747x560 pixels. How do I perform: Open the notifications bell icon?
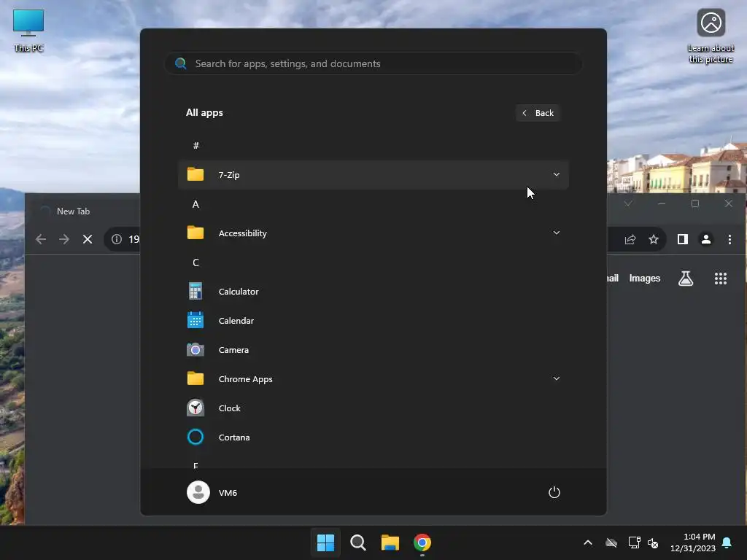tap(727, 542)
